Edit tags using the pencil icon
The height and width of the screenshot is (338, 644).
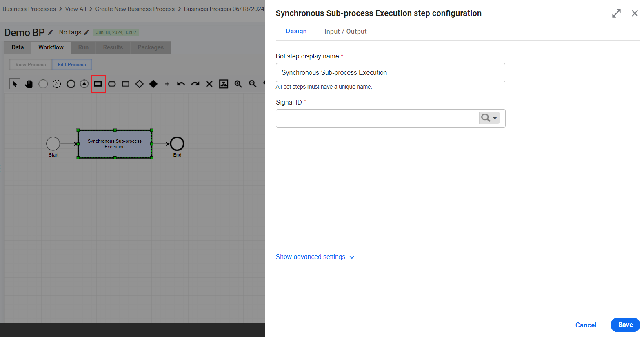[x=87, y=32]
